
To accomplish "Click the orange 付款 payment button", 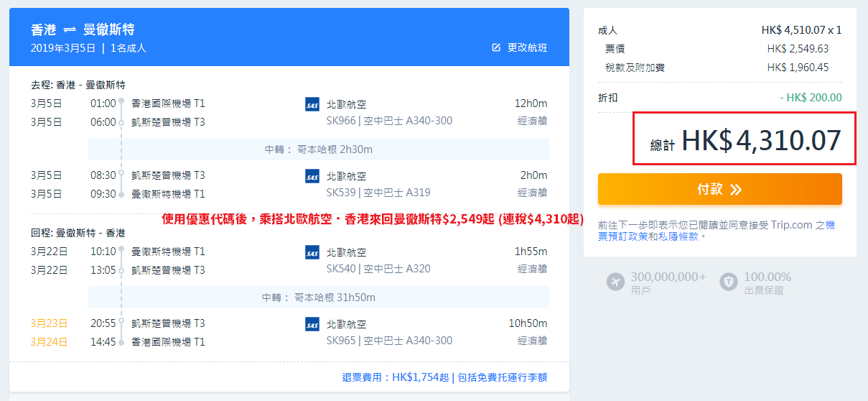I will click(x=720, y=189).
